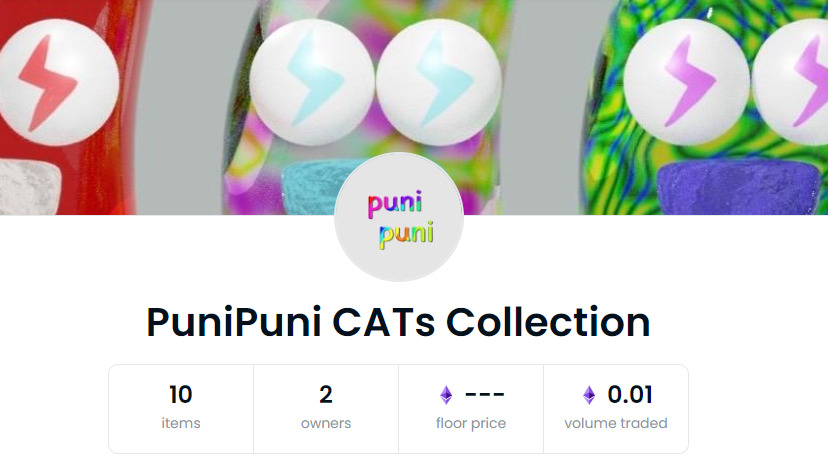The width and height of the screenshot is (828, 466).
Task: Click the full purple lightning bolt eye
Action: pyautogui.click(x=686, y=82)
